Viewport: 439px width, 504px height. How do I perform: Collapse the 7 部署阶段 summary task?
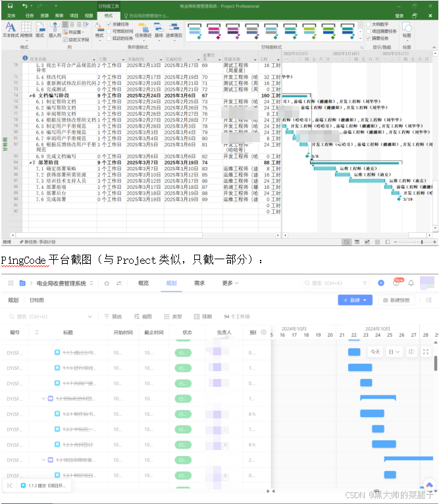click(x=30, y=163)
